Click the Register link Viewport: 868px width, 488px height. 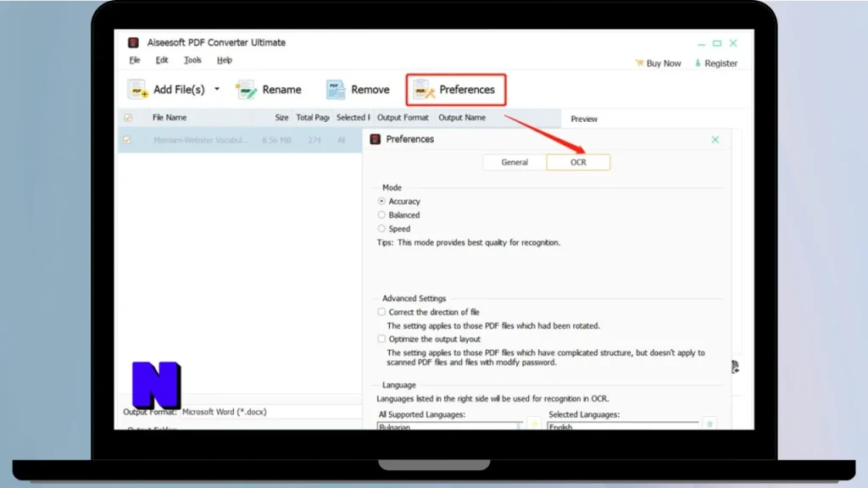click(715, 63)
